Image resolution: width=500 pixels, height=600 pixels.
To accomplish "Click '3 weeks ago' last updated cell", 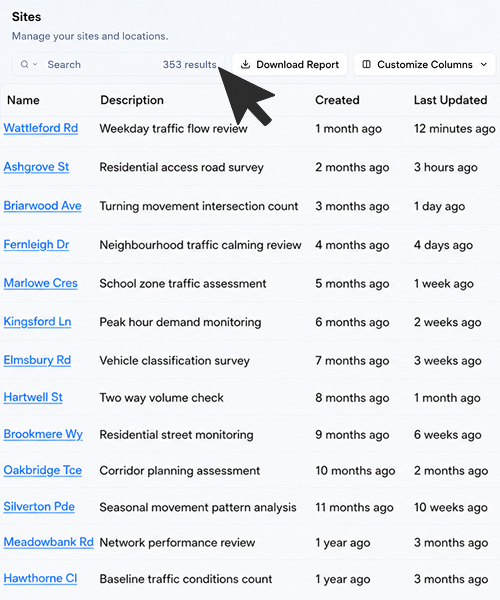I will 448,360.
